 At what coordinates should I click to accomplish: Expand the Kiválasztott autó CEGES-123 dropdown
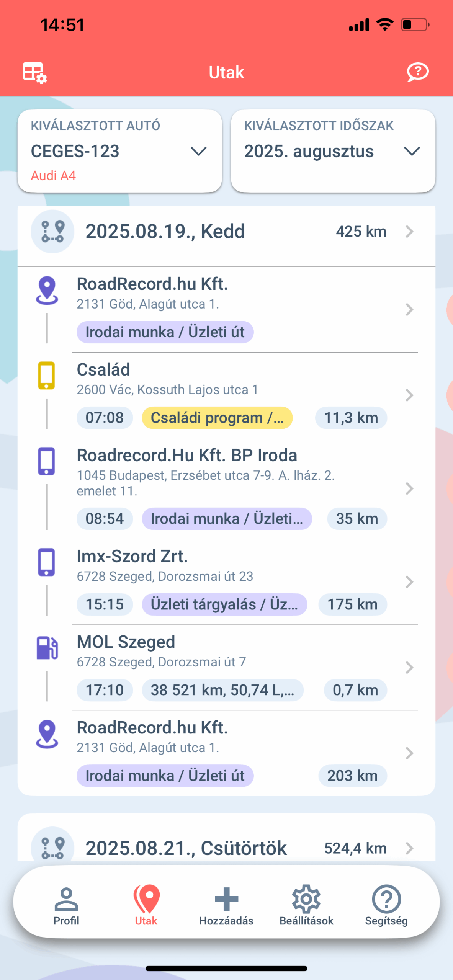(120, 151)
